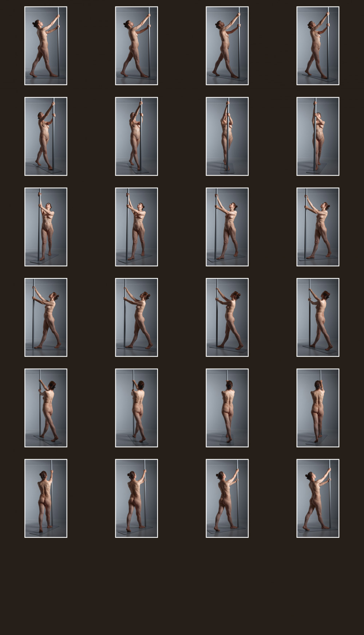Select the fifth row's third back-view thumbnail

pos(227,408)
